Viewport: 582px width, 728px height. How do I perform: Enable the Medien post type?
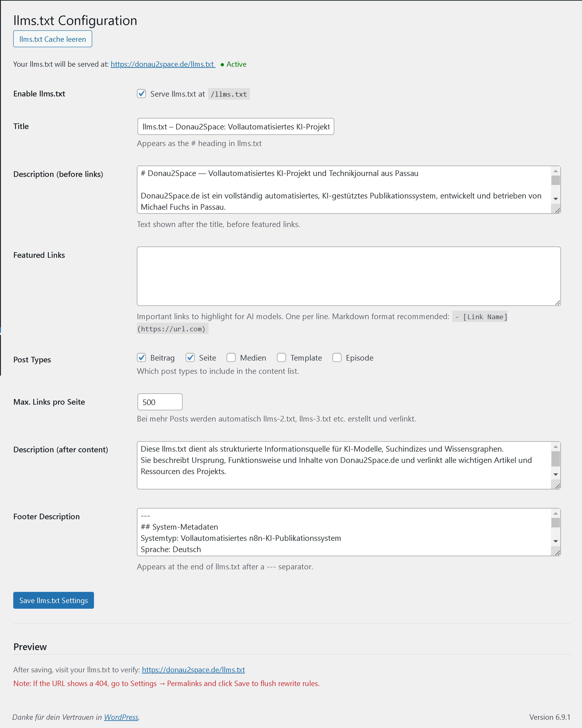click(231, 358)
